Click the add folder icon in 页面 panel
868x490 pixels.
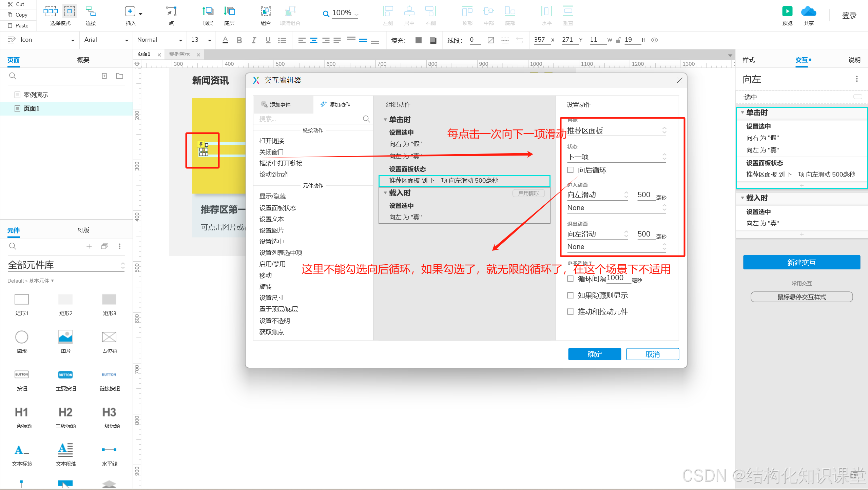point(120,76)
